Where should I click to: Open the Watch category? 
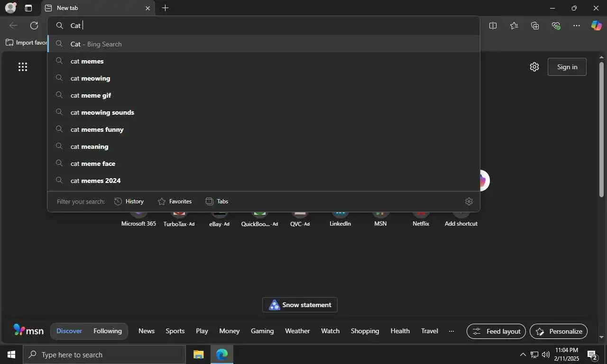[330, 331]
